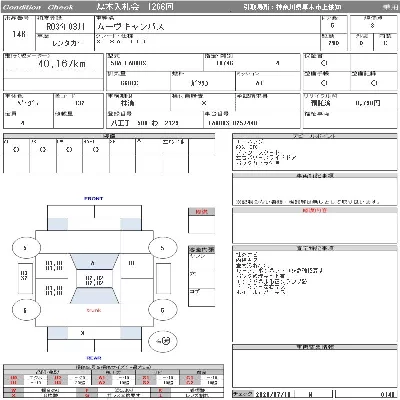
Task: Click the roof panel damage codes
Action: click(94, 280)
